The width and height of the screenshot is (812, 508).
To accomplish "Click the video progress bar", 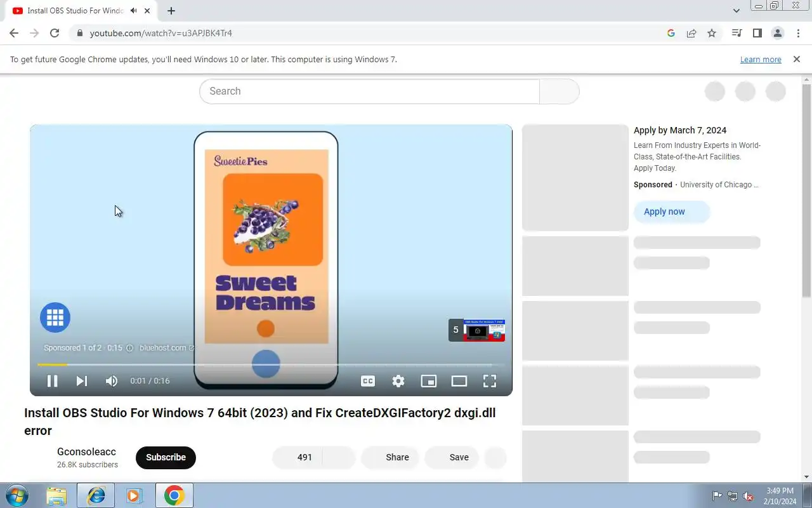I will [271, 364].
